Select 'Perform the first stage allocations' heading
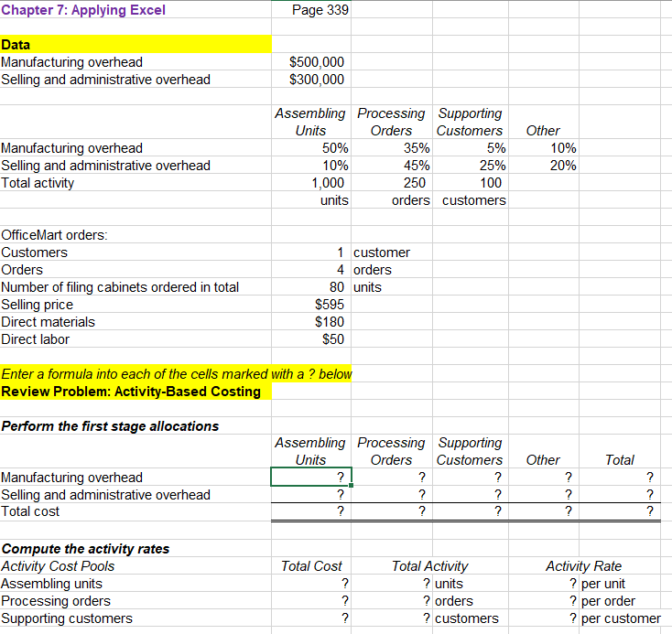 [x=135, y=426]
